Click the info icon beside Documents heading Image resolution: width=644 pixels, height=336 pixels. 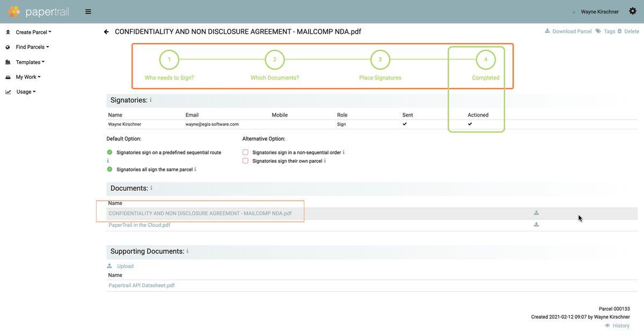pyautogui.click(x=151, y=188)
